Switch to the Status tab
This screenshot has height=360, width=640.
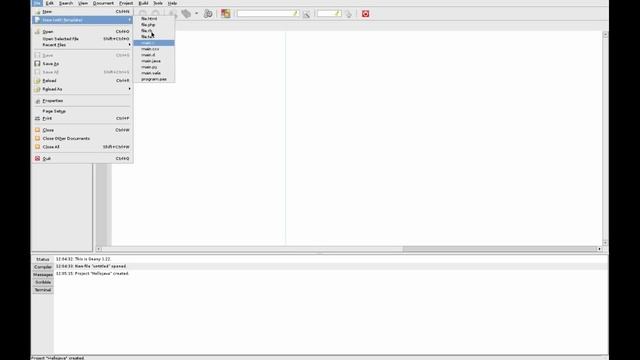pyautogui.click(x=43, y=259)
